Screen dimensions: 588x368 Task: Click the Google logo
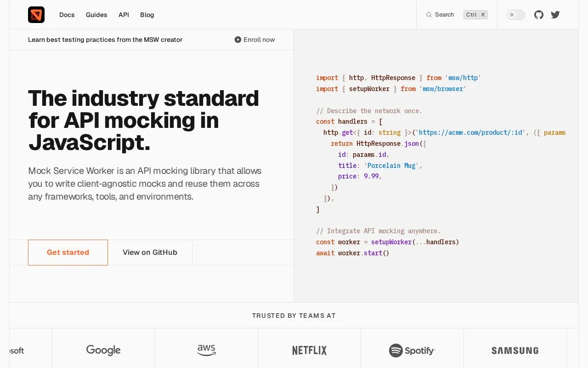point(103,350)
